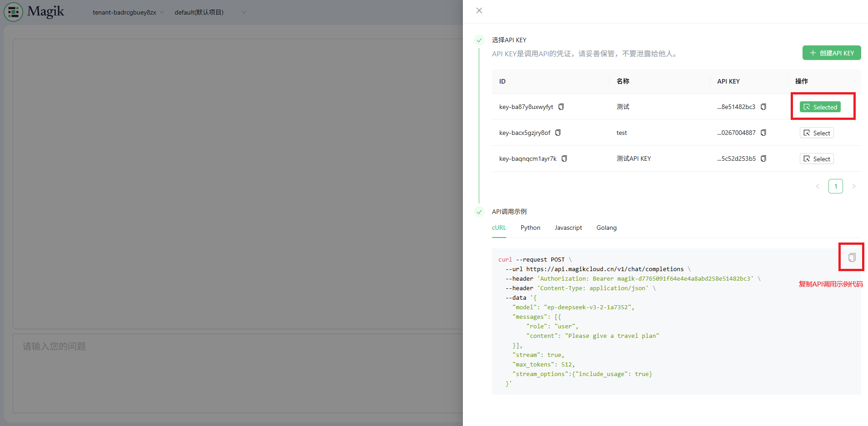The height and width of the screenshot is (426, 868).
Task: Click page 1 in pagination
Action: (835, 186)
